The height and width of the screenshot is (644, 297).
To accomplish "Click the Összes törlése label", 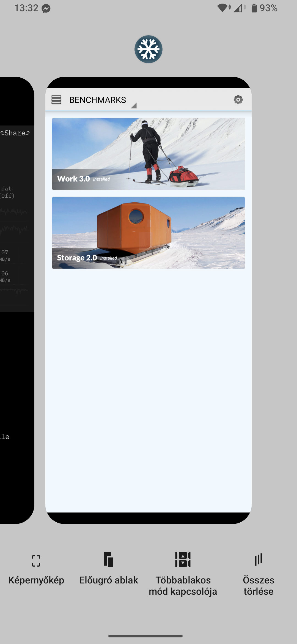I will (x=258, y=586).
